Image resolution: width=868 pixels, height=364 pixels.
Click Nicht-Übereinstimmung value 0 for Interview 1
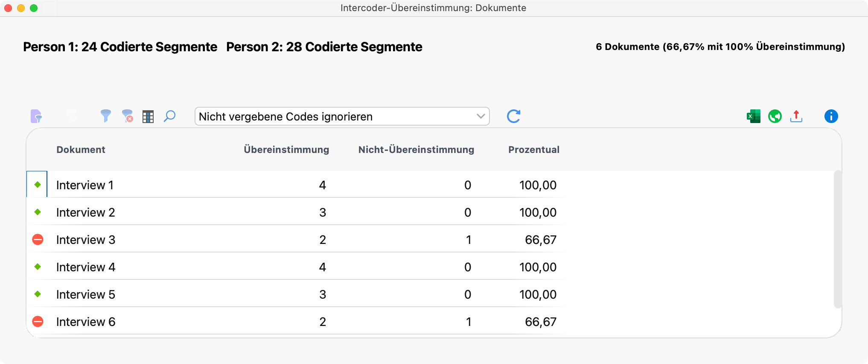pos(468,185)
